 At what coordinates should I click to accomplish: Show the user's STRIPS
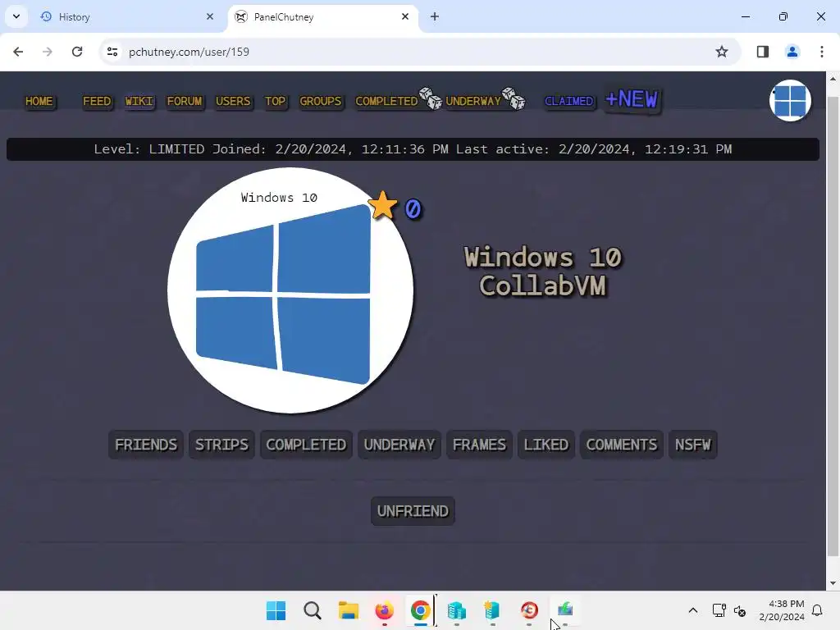coord(221,445)
